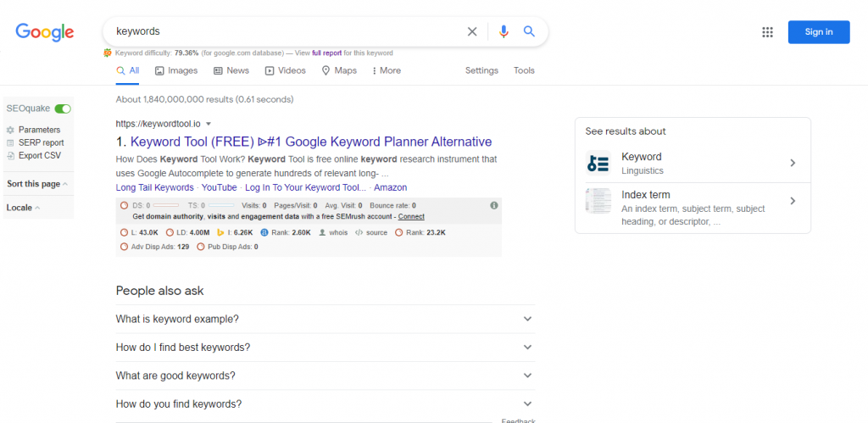The image size is (868, 423).
Task: Switch to the Videos tab
Action: [x=285, y=71]
